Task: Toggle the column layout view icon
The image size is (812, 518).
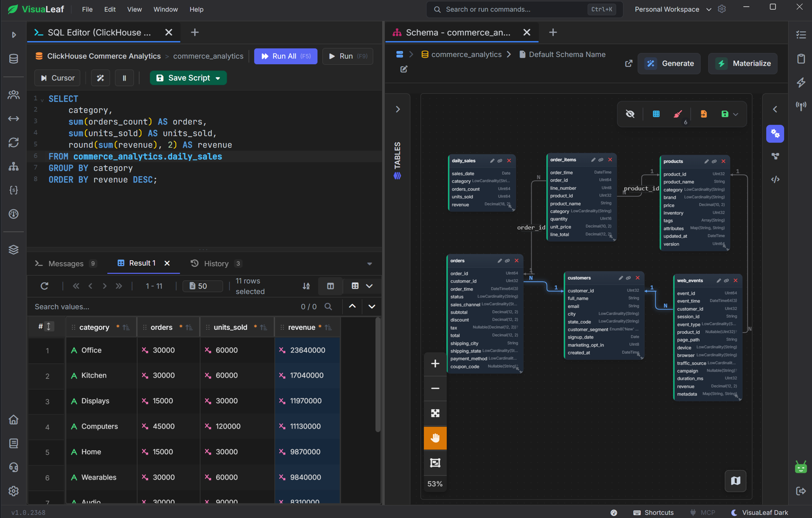Action: (330, 286)
